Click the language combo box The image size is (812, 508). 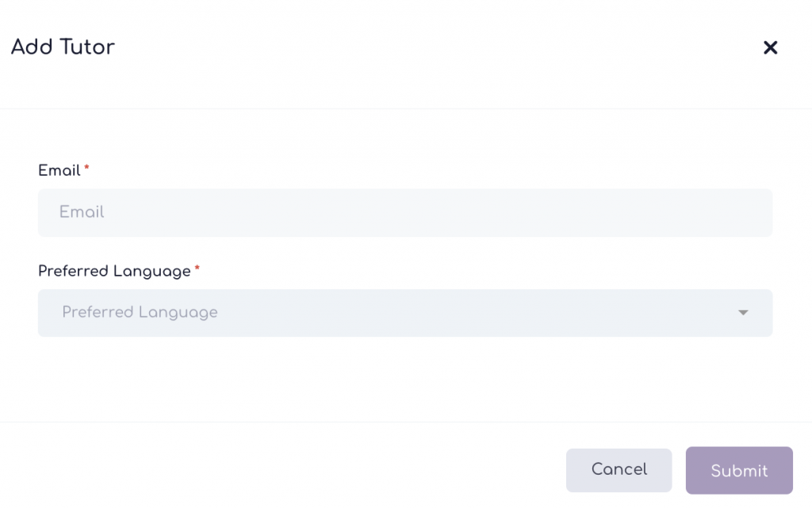405,313
